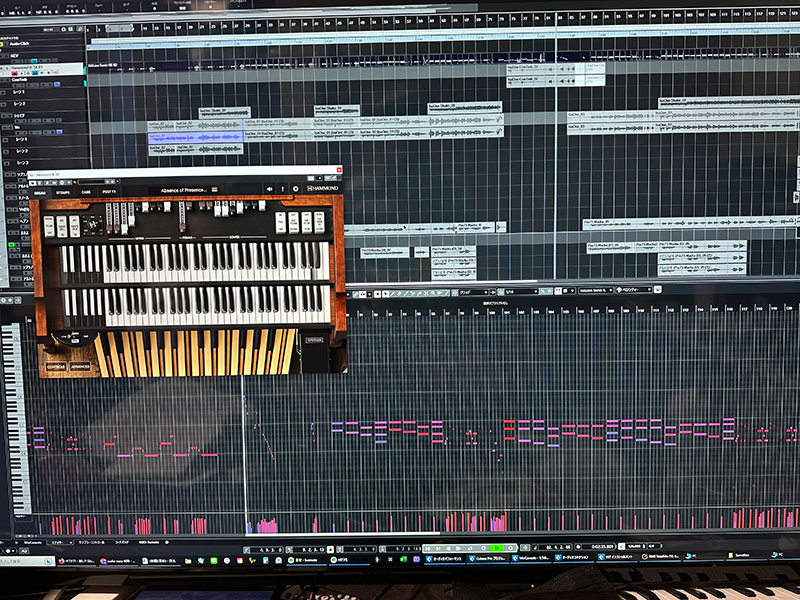Click the Hammond logo in the plugin header
800x600 pixels.
point(322,189)
